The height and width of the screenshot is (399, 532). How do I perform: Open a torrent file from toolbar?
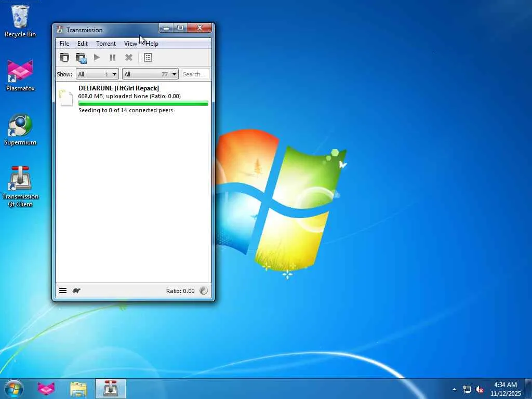pyautogui.click(x=64, y=58)
